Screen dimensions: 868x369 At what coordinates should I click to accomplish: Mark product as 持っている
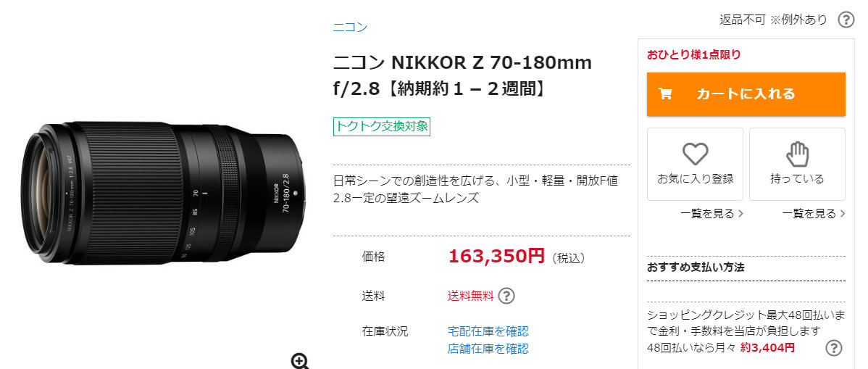pos(797,164)
